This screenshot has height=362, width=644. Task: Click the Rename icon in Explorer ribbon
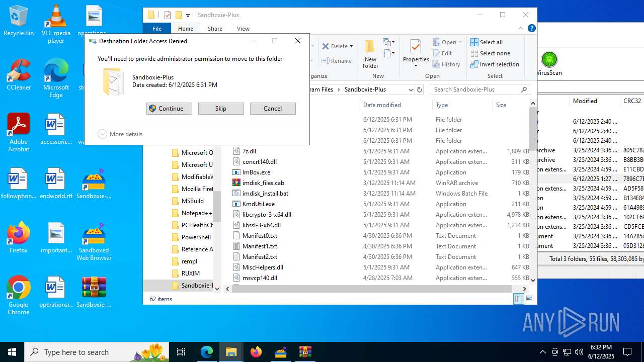tap(337, 61)
